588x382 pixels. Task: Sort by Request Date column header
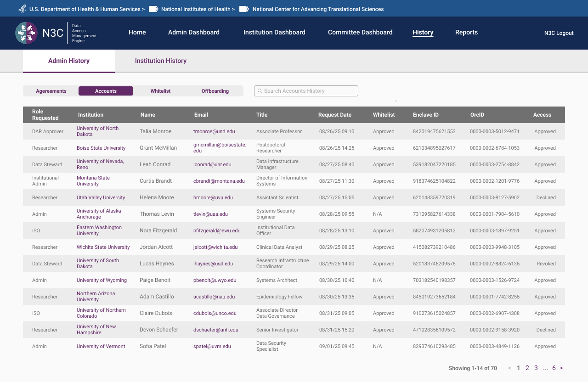334,115
